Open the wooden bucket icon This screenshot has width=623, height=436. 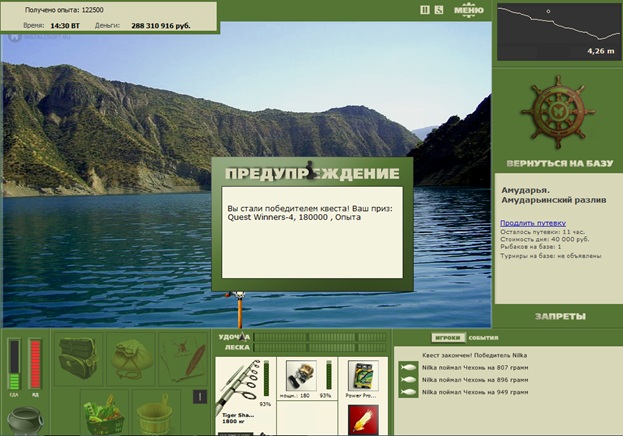coord(155,413)
